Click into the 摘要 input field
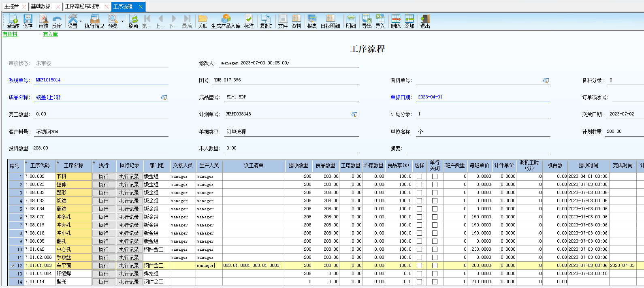 click(x=478, y=149)
